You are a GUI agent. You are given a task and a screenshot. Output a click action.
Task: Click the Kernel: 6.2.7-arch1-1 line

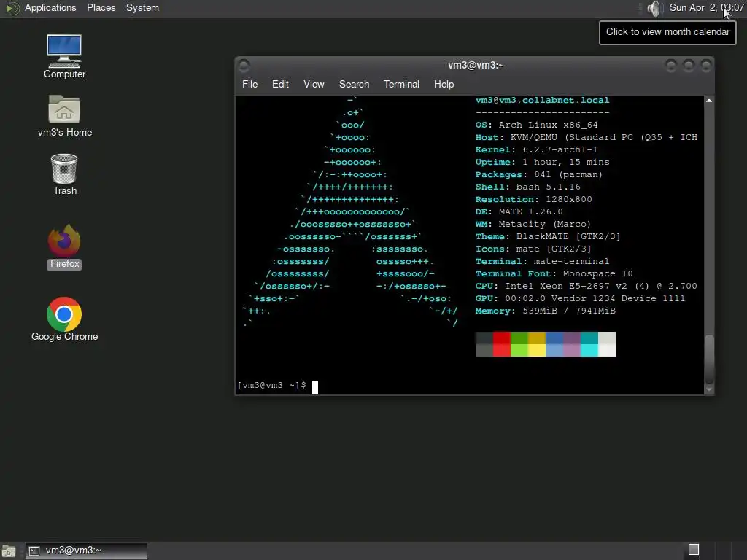tap(536, 149)
